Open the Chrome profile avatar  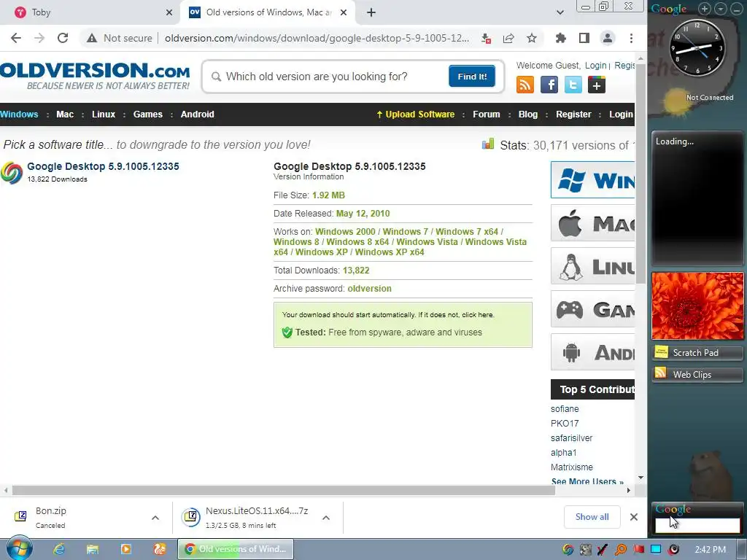pyautogui.click(x=608, y=38)
